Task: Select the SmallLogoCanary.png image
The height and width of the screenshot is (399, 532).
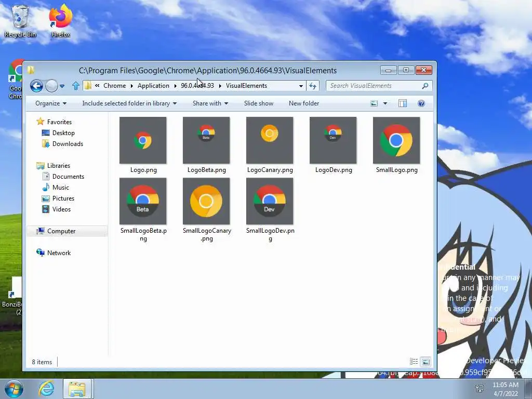Action: coord(206,201)
